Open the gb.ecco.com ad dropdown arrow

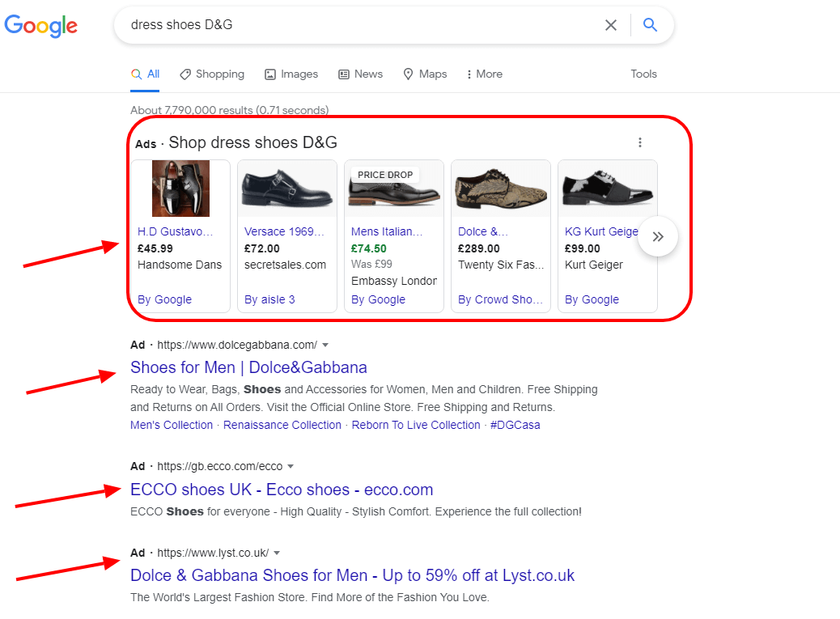[x=291, y=465]
